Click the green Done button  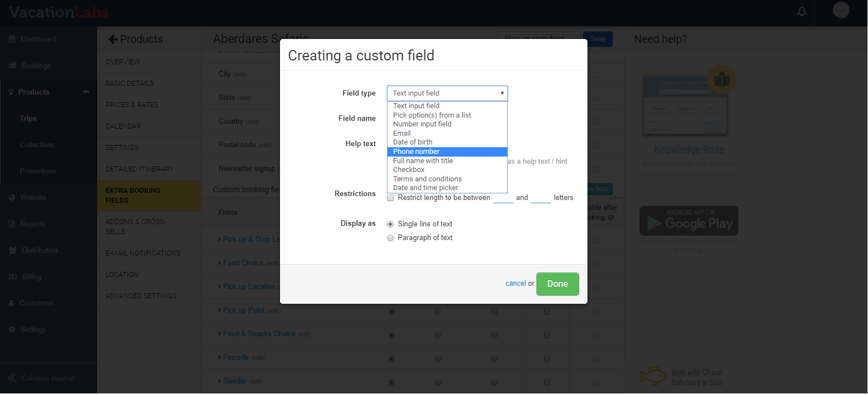(x=557, y=284)
